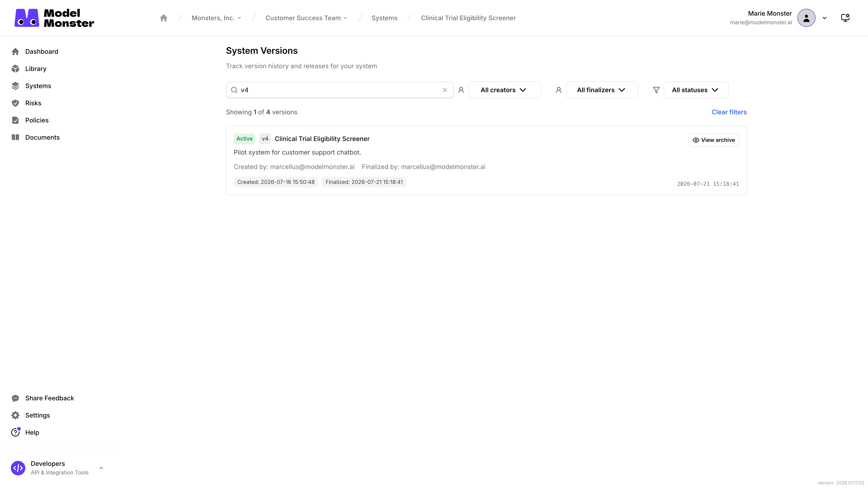
Task: Click the Policies checked-document icon
Action: pyautogui.click(x=15, y=120)
